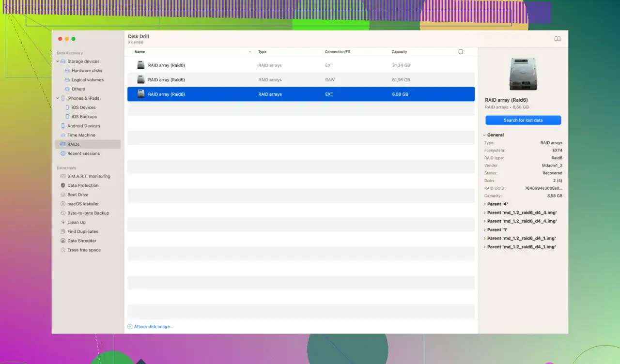Collapse the iPhones & iPads group

[58, 98]
